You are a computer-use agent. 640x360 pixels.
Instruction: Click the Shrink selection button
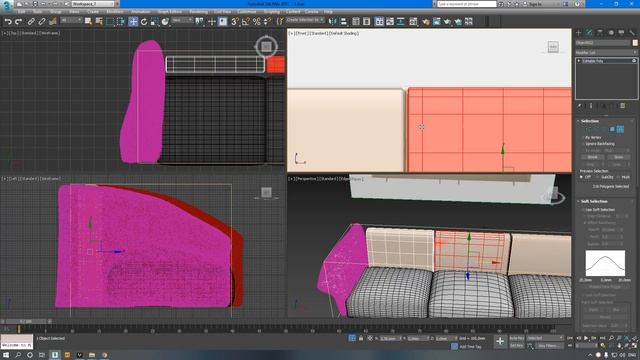pos(592,157)
